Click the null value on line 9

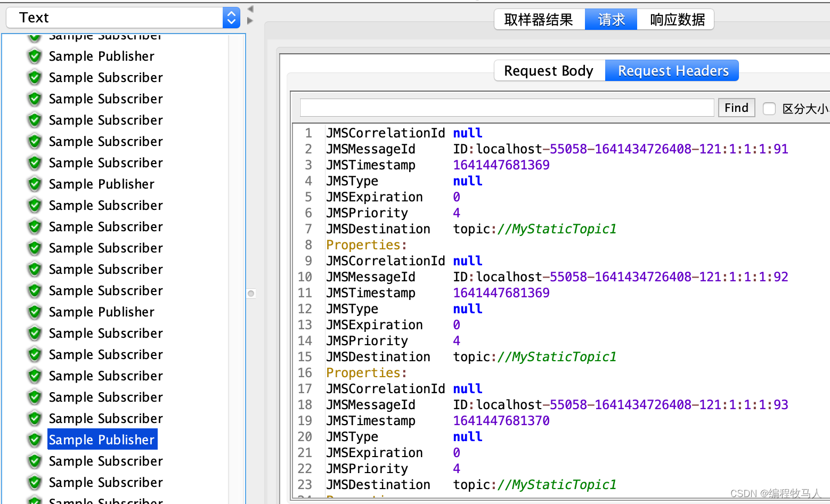pyautogui.click(x=468, y=261)
